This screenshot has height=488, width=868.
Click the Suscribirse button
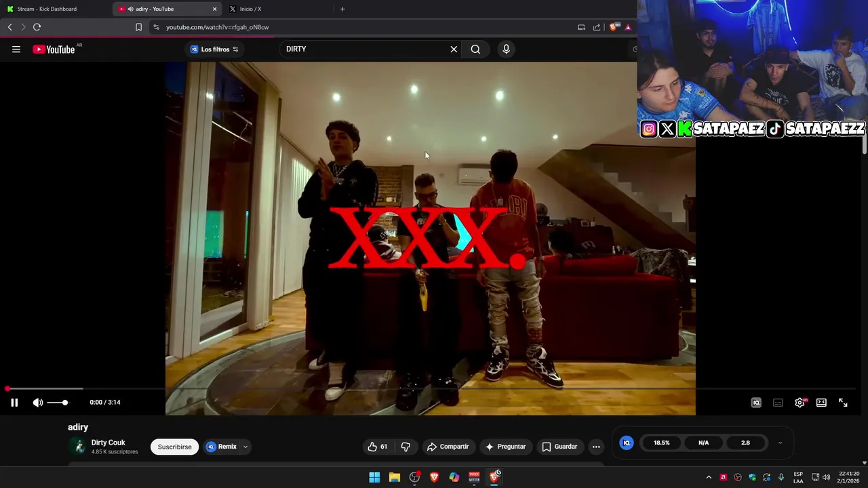click(x=174, y=447)
